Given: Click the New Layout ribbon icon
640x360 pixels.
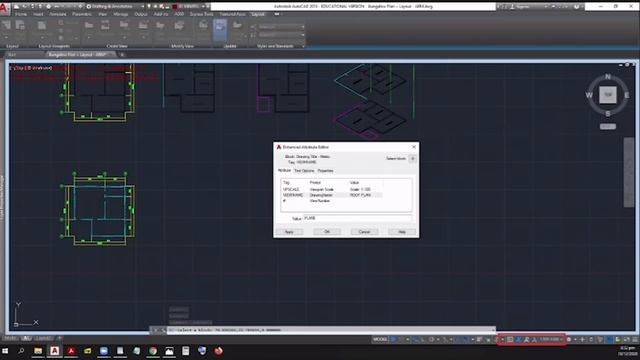Looking at the screenshot, I should 7,26.
